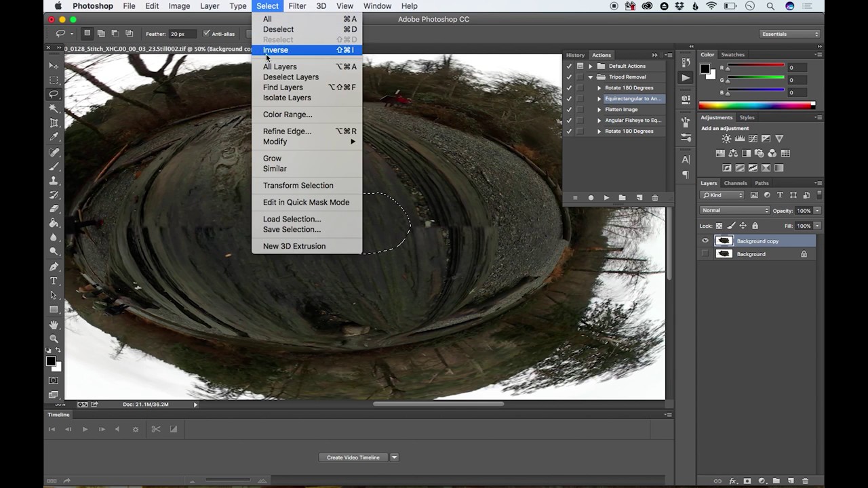
Task: Open the Essentials workspace dropdown
Action: coord(790,34)
